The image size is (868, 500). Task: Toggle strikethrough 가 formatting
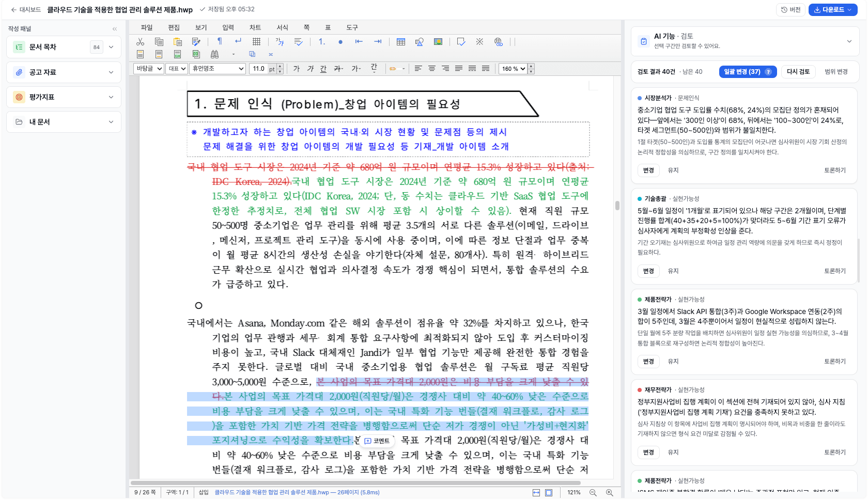338,69
